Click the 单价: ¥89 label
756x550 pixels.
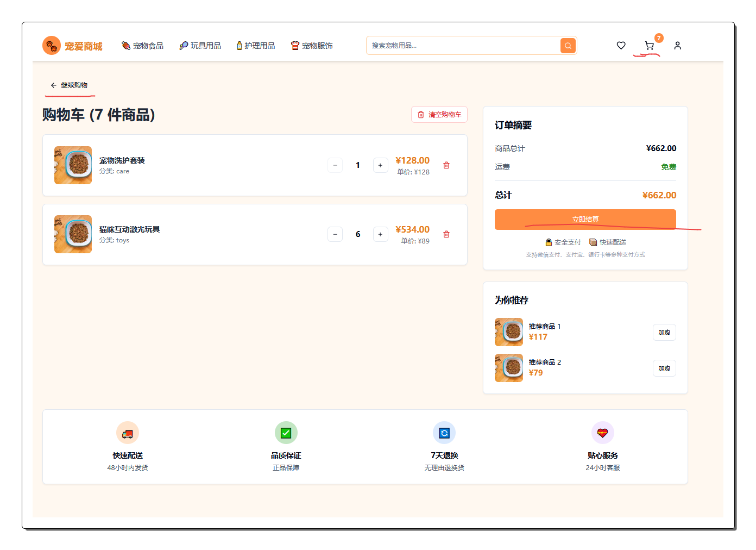pos(415,241)
